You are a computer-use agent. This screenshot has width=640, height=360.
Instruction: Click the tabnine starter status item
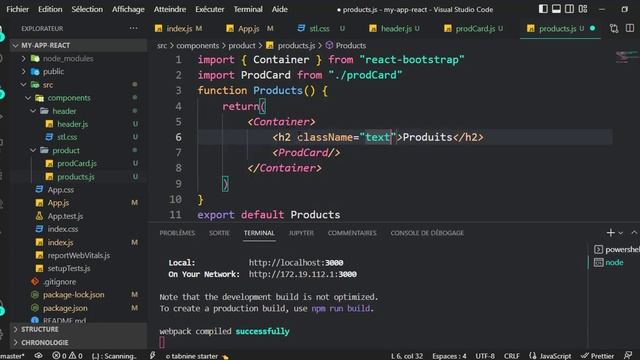point(197,356)
